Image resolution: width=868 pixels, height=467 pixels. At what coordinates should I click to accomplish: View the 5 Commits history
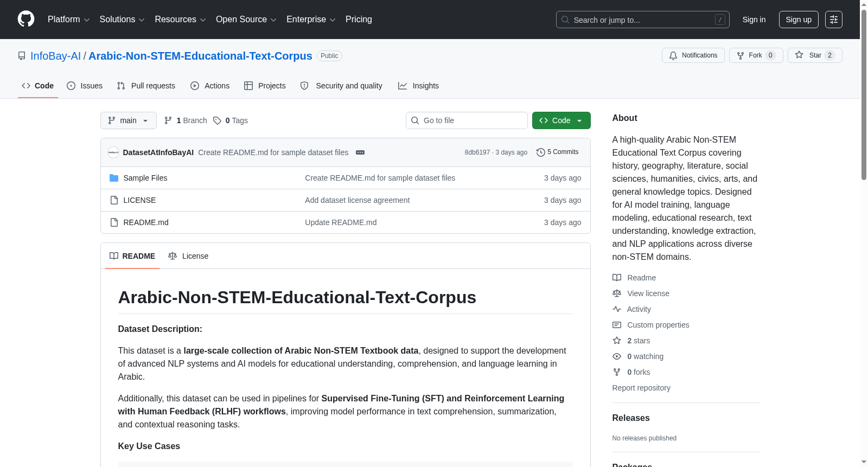pyautogui.click(x=557, y=152)
